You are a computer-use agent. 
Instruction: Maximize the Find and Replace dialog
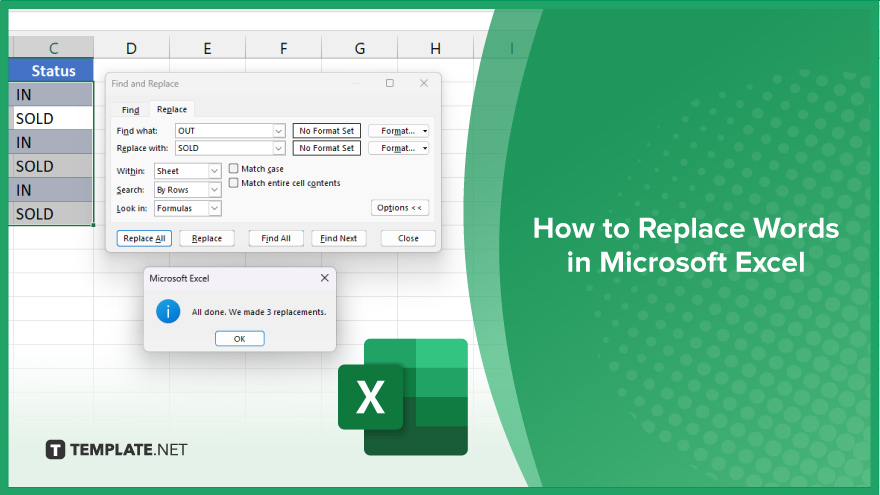pyautogui.click(x=389, y=83)
